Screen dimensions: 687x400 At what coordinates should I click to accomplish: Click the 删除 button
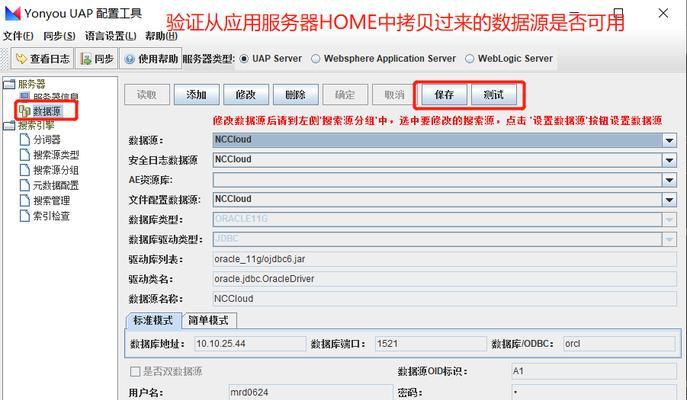[296, 95]
